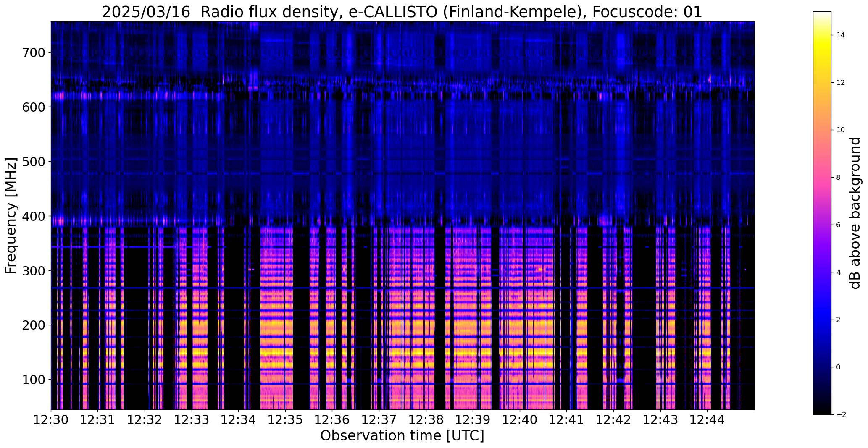868x448 pixels.
Task: Click the colorbar tick label 14
Action: coord(840,35)
